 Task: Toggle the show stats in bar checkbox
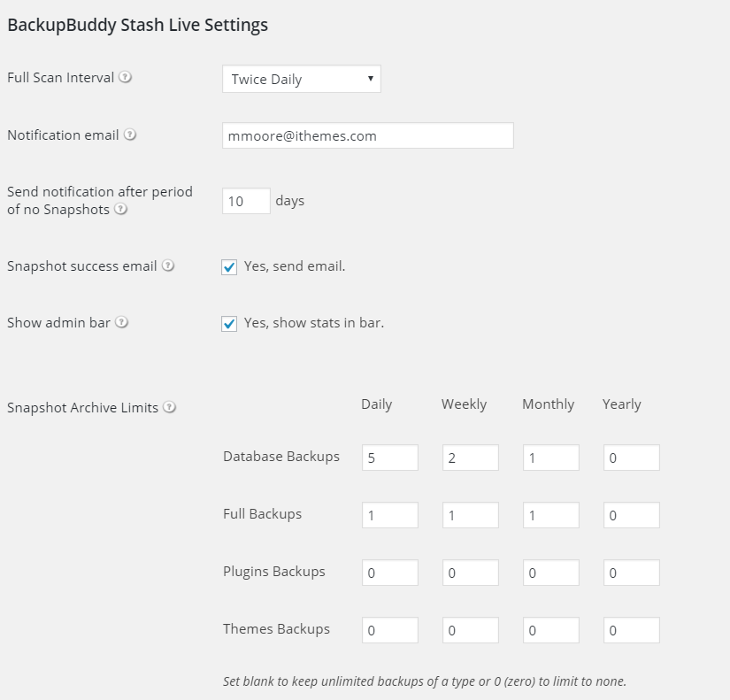click(229, 324)
